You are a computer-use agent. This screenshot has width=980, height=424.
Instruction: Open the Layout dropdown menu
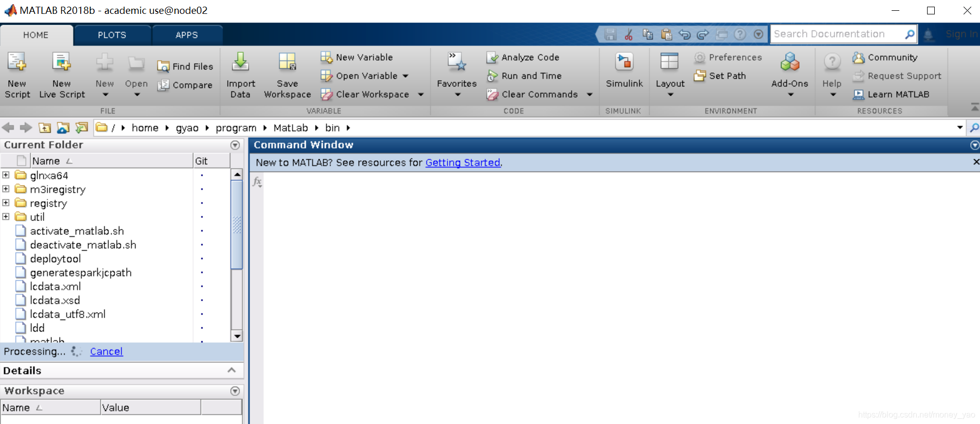coord(670,95)
